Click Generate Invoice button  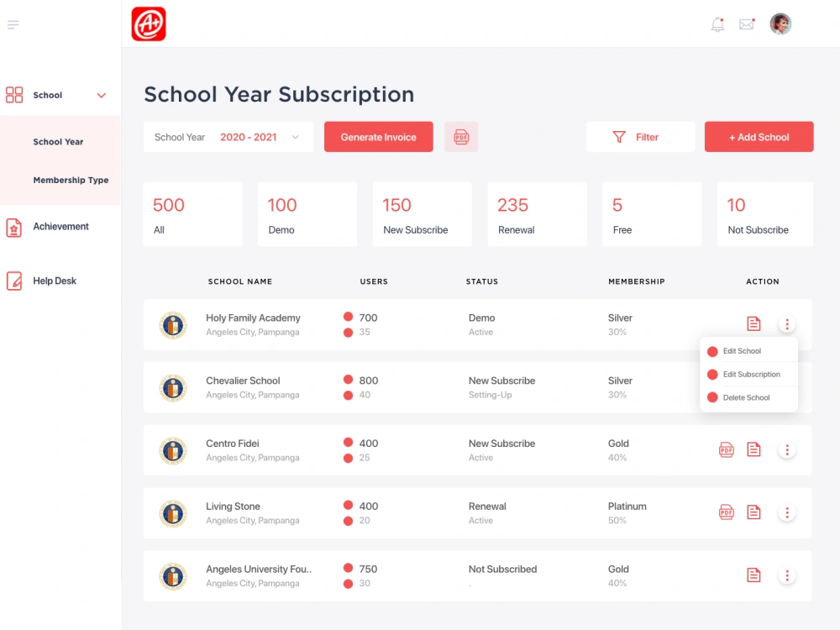[378, 137]
